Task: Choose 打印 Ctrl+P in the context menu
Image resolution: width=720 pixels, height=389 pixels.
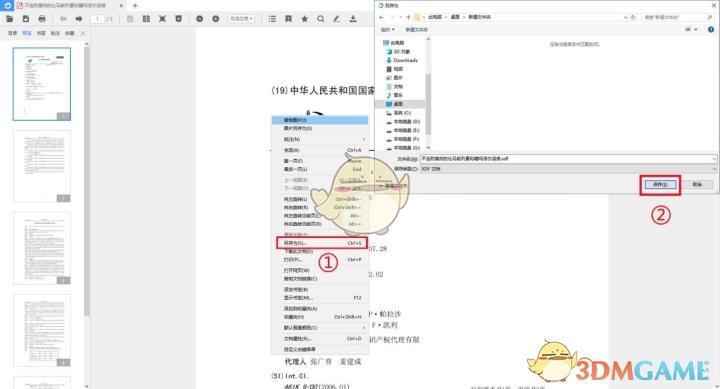Action: [x=320, y=259]
